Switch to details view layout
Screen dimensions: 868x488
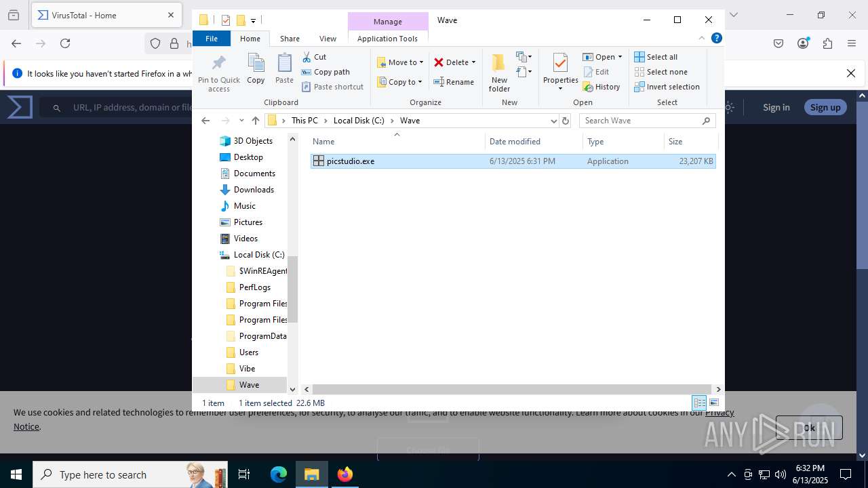pos(699,403)
